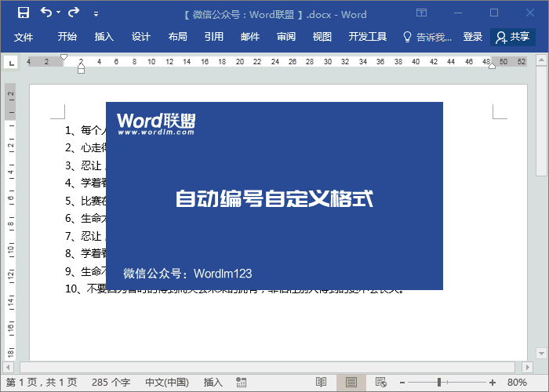The height and width of the screenshot is (392, 549).
Task: Switch to Web Layout view icon
Action: (381, 383)
